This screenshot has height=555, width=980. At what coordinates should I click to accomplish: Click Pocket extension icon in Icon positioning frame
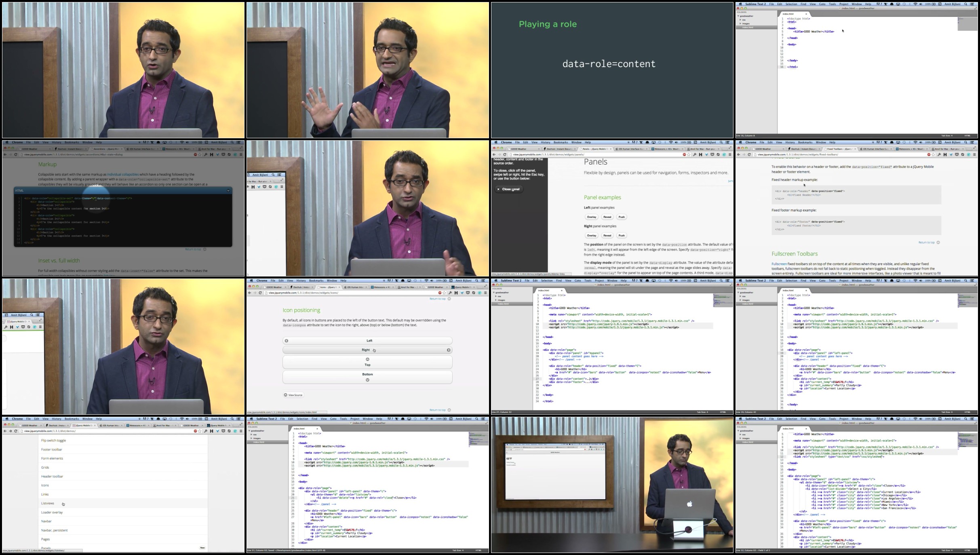468,293
